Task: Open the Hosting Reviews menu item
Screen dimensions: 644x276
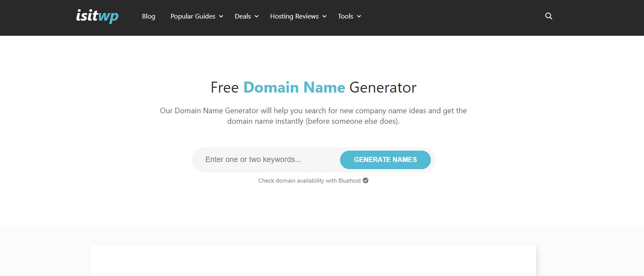Action: tap(294, 16)
